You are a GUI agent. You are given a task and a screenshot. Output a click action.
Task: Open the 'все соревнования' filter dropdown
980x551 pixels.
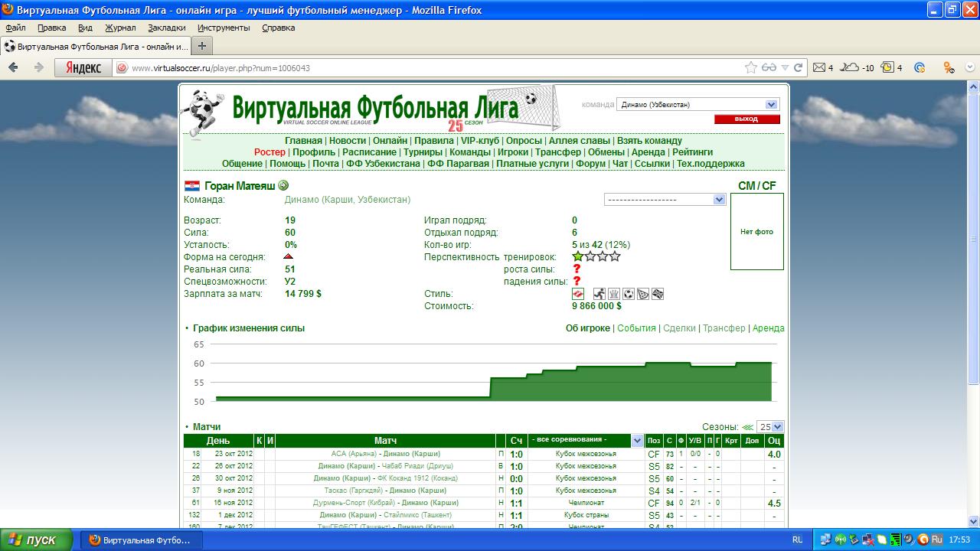586,440
